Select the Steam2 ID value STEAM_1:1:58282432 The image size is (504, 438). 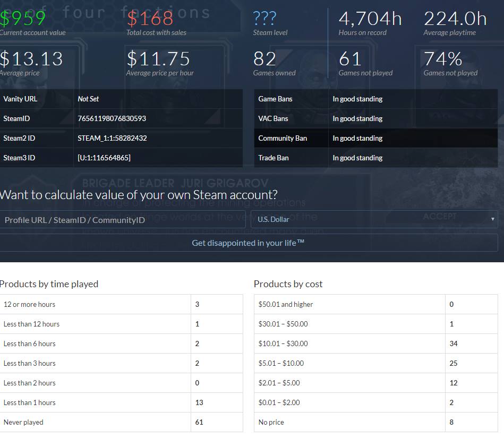coord(112,138)
